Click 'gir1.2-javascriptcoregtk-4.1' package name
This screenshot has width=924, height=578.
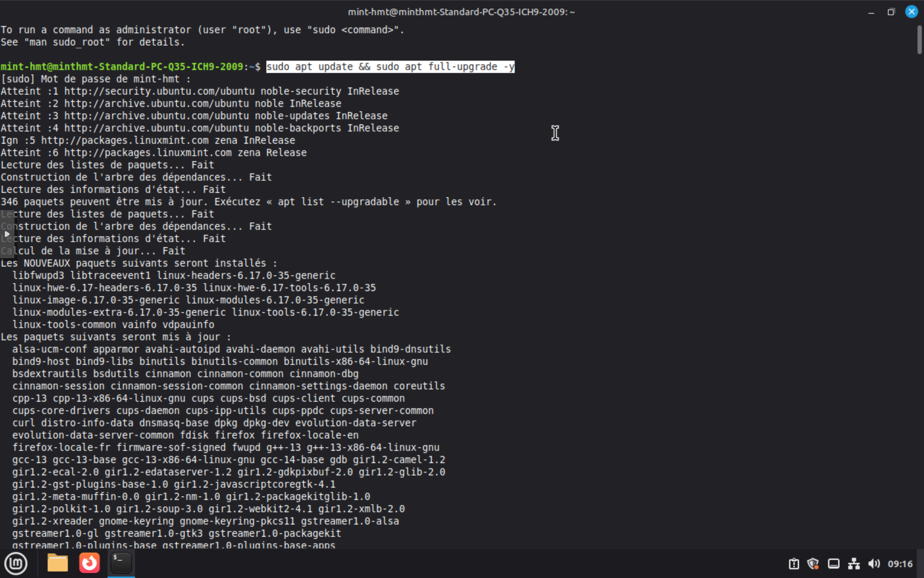pyautogui.click(x=255, y=484)
